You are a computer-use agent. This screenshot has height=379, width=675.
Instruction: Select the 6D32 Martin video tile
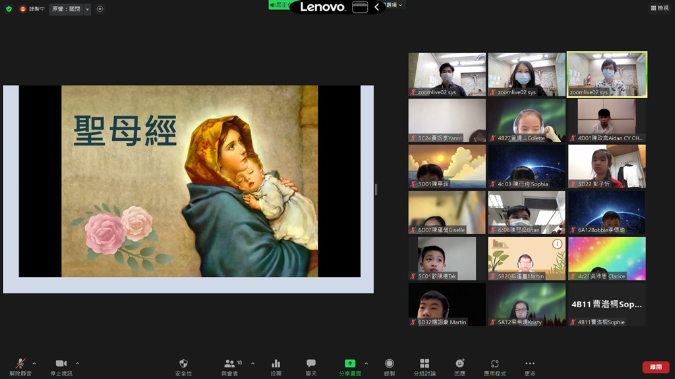coord(447,304)
